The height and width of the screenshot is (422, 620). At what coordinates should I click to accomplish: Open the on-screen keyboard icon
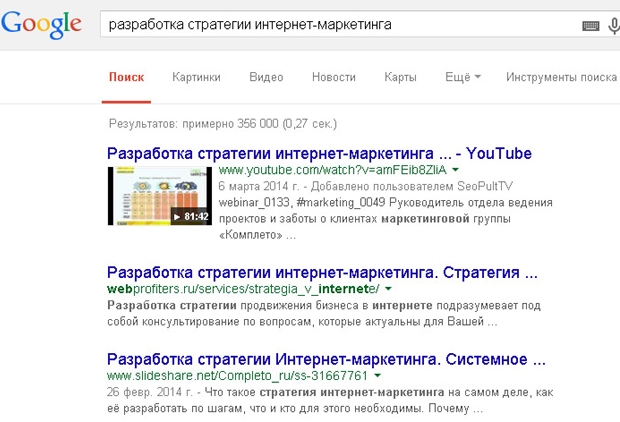tap(591, 26)
